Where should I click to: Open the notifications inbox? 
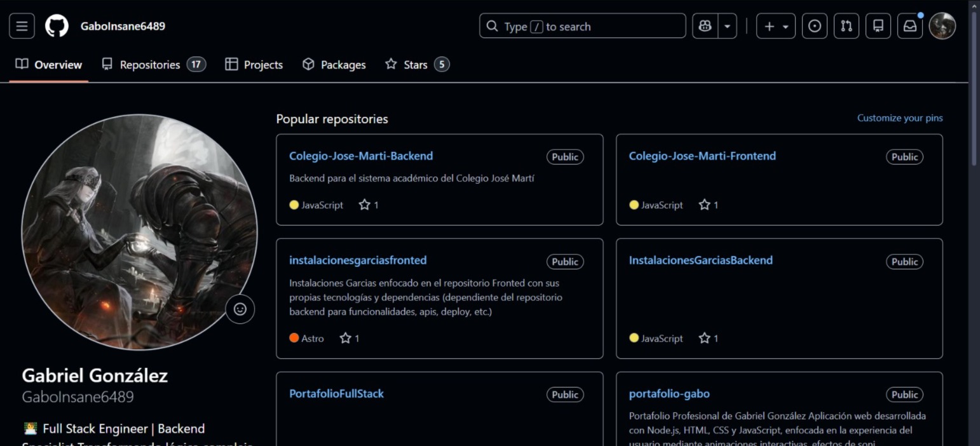pyautogui.click(x=909, y=25)
